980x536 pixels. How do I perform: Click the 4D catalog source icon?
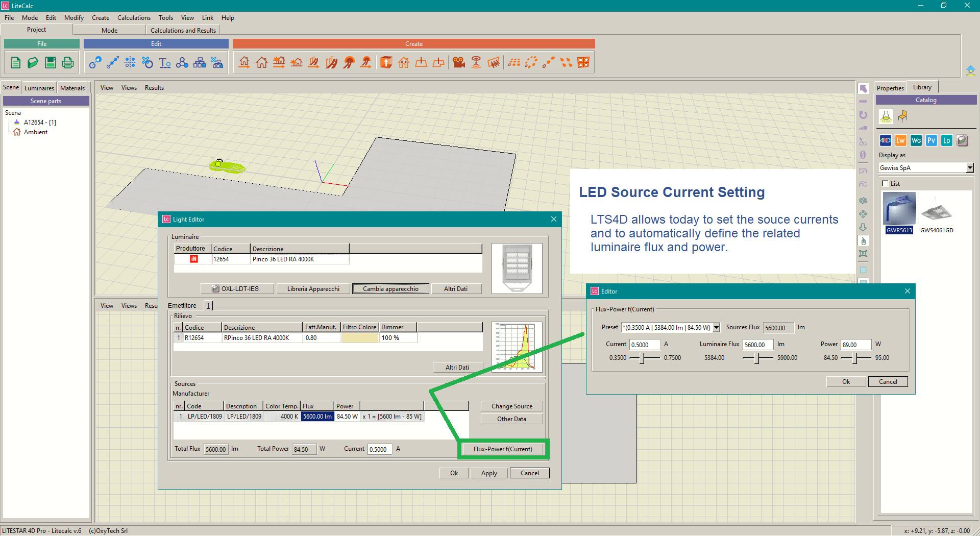885,140
